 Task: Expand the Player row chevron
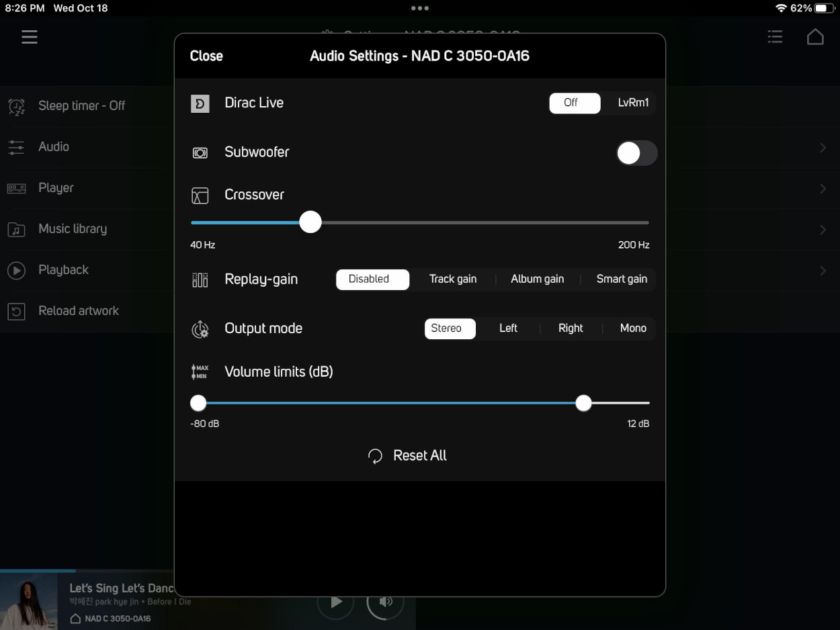[823, 189]
